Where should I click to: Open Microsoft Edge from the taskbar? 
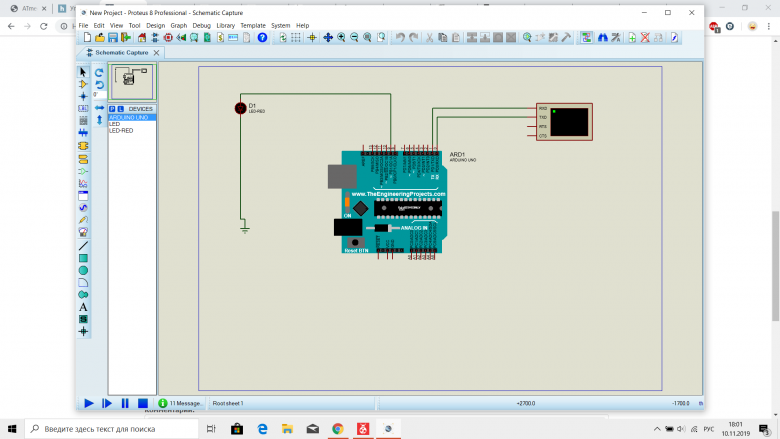click(262, 429)
